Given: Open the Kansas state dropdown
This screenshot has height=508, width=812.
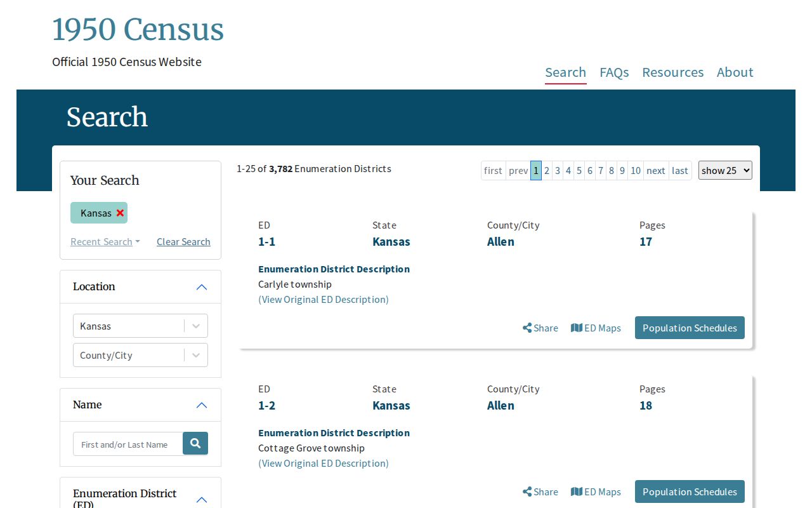Looking at the screenshot, I should point(140,326).
